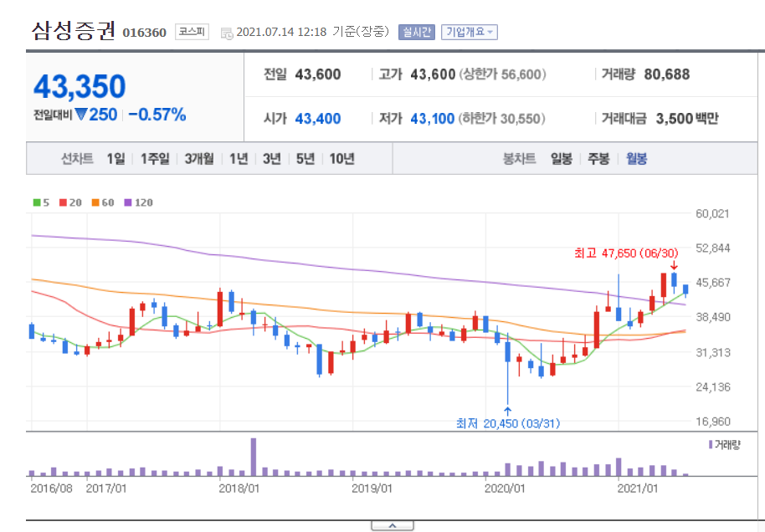765x532 pixels.
Task: Click the 삼성증권 stock name heading
Action: coord(74,31)
